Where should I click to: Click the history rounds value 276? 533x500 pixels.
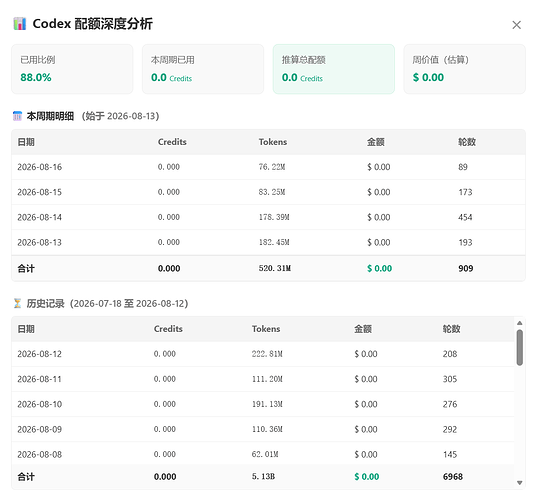click(450, 404)
